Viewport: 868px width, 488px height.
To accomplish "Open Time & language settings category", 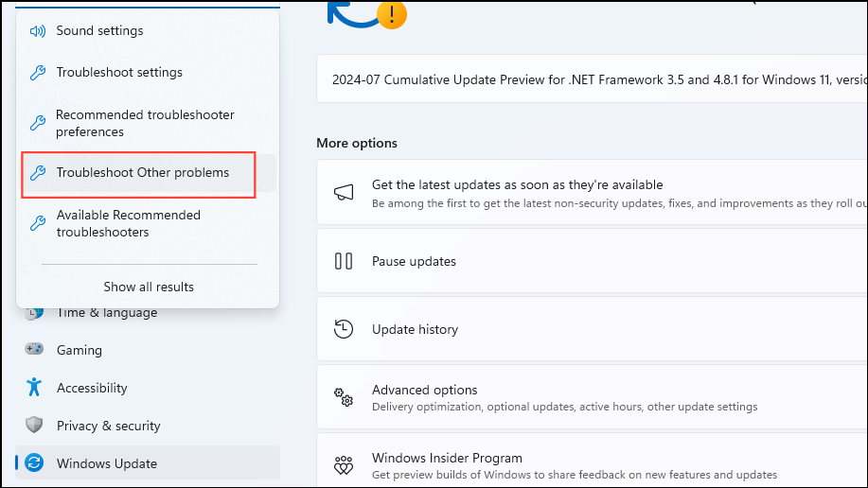I will coord(148,313).
